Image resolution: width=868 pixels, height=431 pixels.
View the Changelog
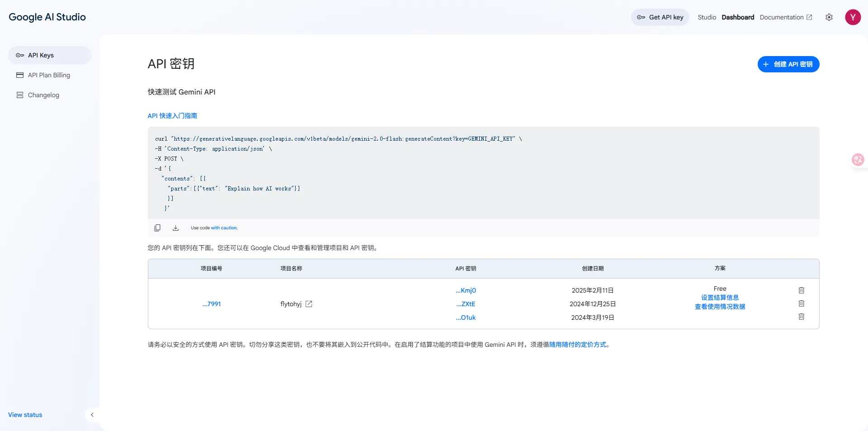(43, 95)
